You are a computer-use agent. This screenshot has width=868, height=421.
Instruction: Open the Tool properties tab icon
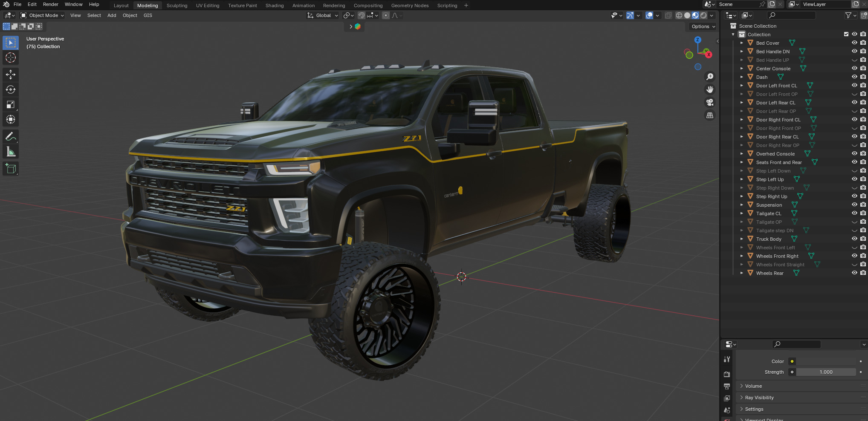727,359
